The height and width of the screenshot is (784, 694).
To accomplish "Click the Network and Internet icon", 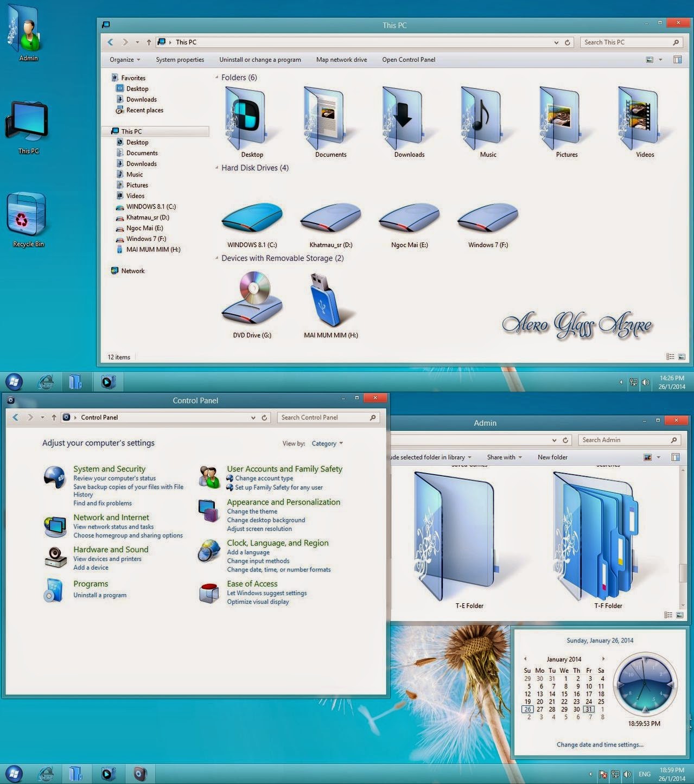I will [x=55, y=526].
